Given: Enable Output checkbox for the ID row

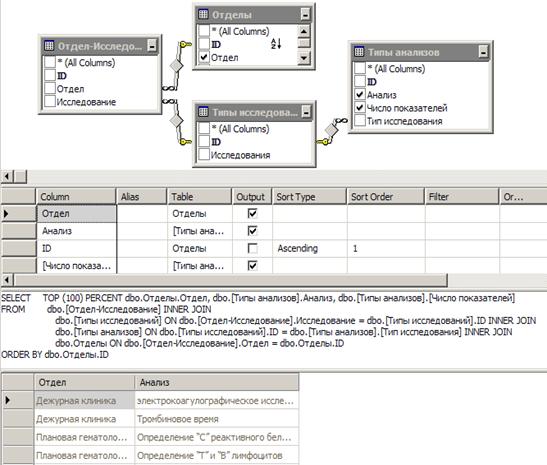Looking at the screenshot, I should coord(252,248).
